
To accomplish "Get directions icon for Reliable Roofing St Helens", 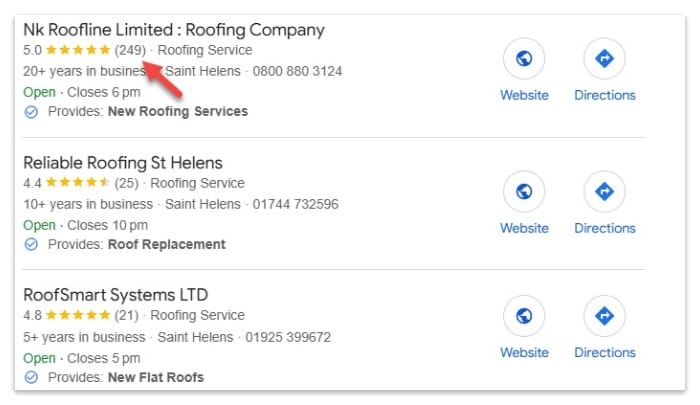I will point(604,192).
